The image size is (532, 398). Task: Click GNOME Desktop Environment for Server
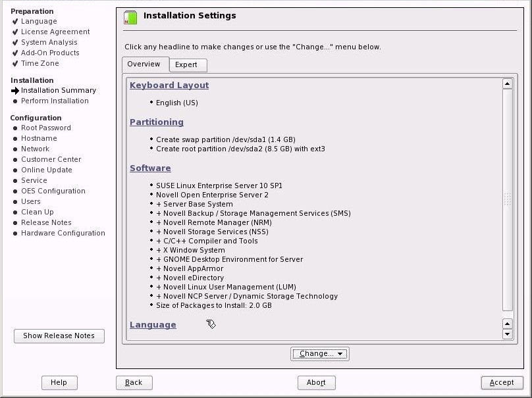[x=229, y=259]
